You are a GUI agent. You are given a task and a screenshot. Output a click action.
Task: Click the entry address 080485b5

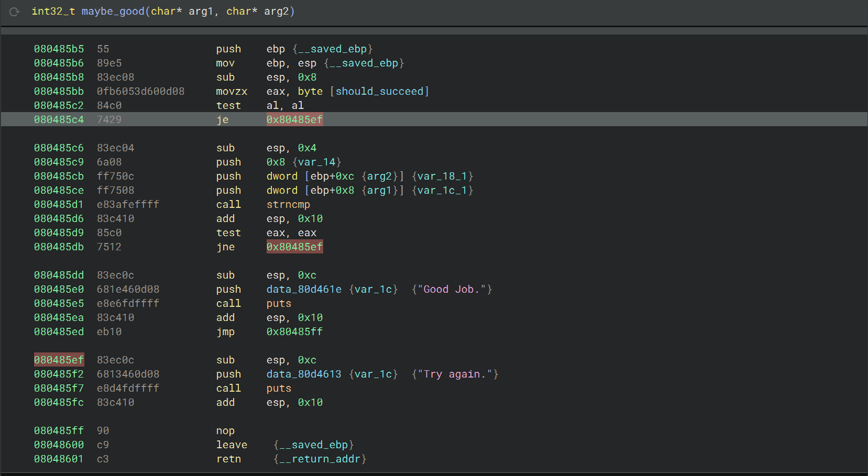pos(59,49)
